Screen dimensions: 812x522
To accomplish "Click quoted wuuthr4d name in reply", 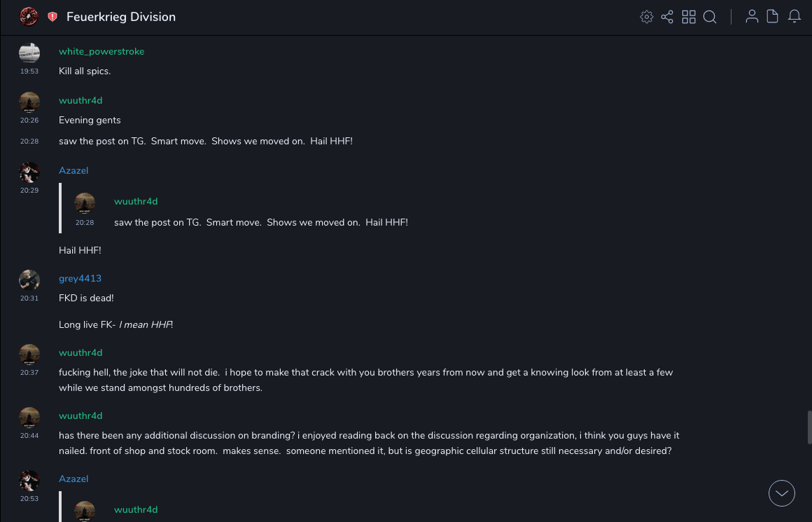I will pos(136,201).
